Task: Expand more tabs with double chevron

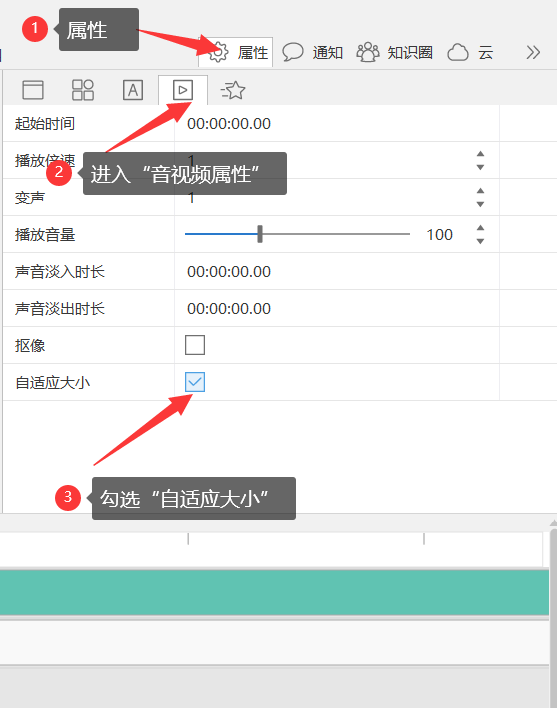Action: click(533, 52)
